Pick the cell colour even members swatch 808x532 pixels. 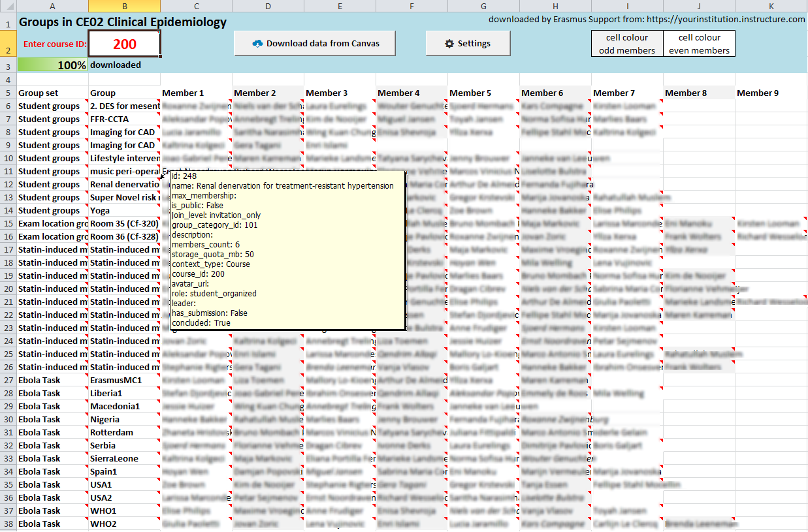[x=699, y=44]
